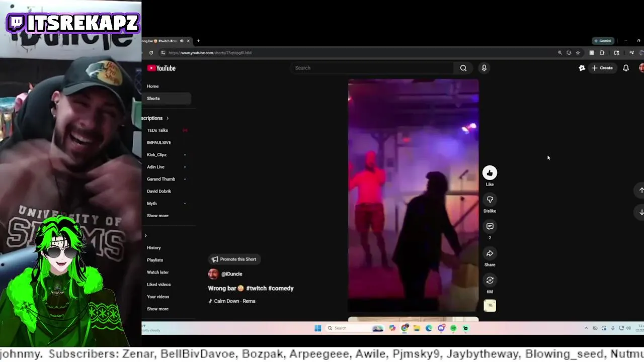The width and height of the screenshot is (644, 362).
Task: Open History in the sidebar
Action: pyautogui.click(x=154, y=248)
